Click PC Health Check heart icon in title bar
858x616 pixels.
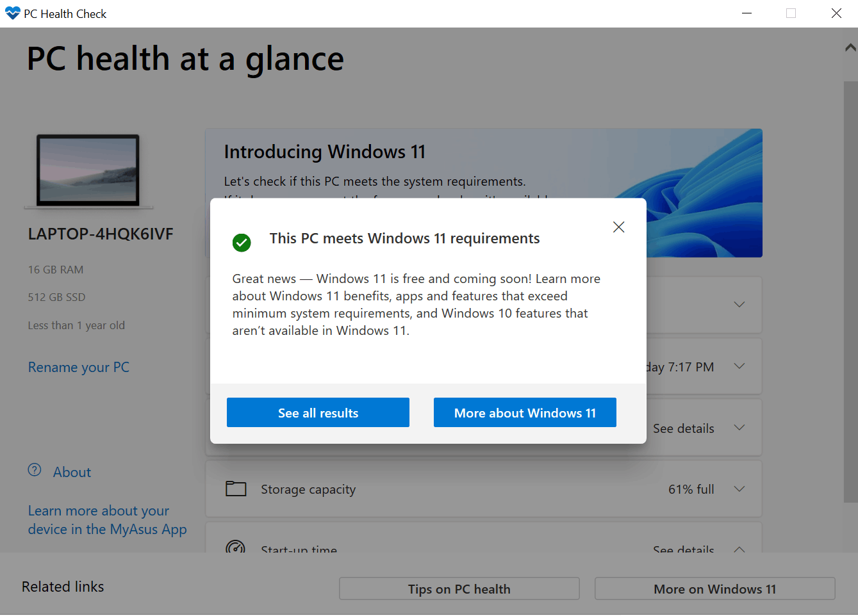pyautogui.click(x=12, y=13)
